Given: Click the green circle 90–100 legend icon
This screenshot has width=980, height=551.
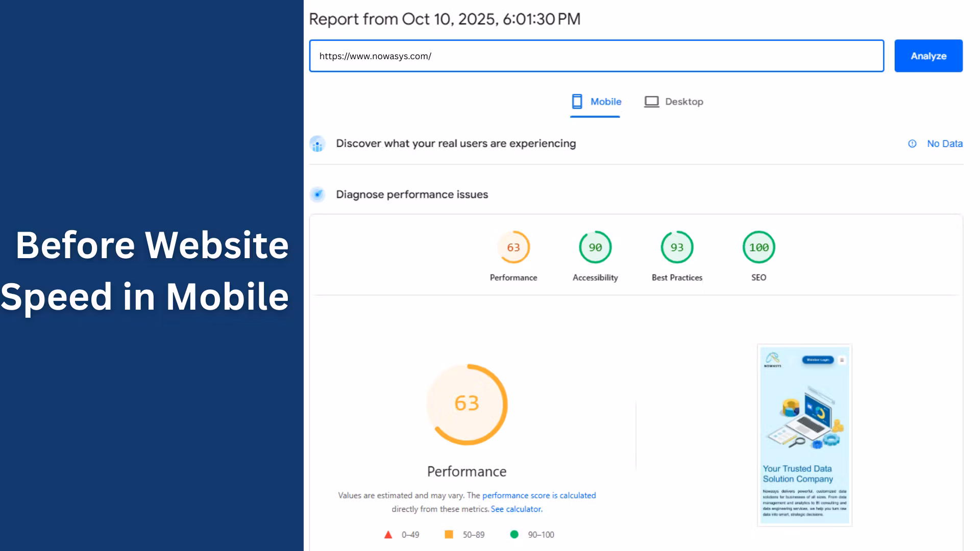Looking at the screenshot, I should pos(514,534).
